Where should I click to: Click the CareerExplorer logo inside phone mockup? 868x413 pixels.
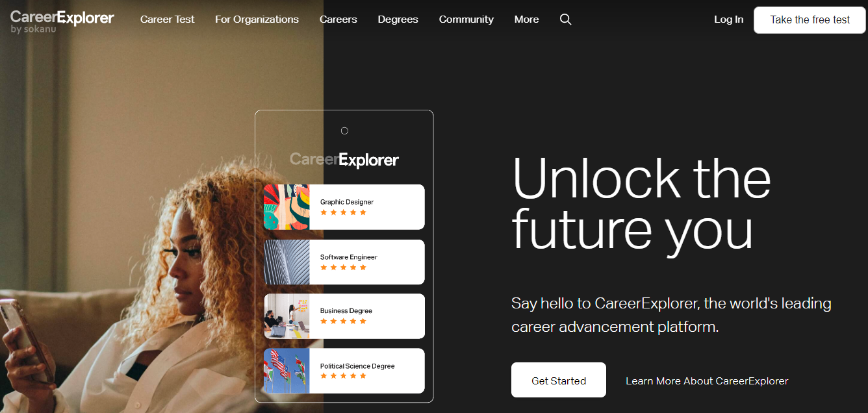coord(344,160)
